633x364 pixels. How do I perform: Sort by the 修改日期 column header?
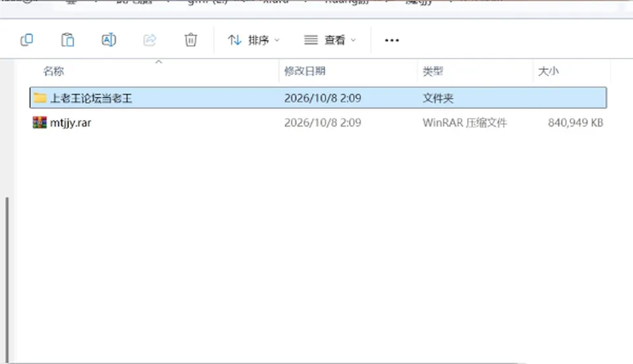(x=305, y=71)
